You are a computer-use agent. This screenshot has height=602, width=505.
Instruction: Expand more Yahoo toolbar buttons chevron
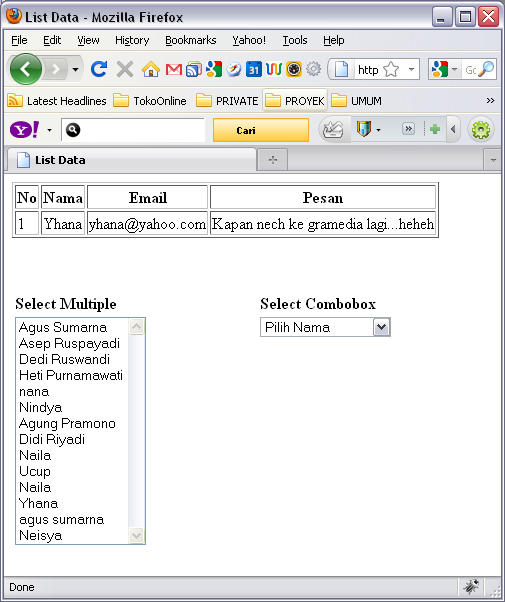pyautogui.click(x=408, y=129)
